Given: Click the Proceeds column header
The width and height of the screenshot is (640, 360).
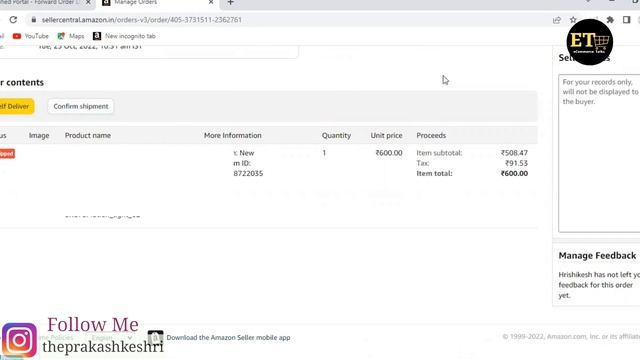Looking at the screenshot, I should [431, 136].
